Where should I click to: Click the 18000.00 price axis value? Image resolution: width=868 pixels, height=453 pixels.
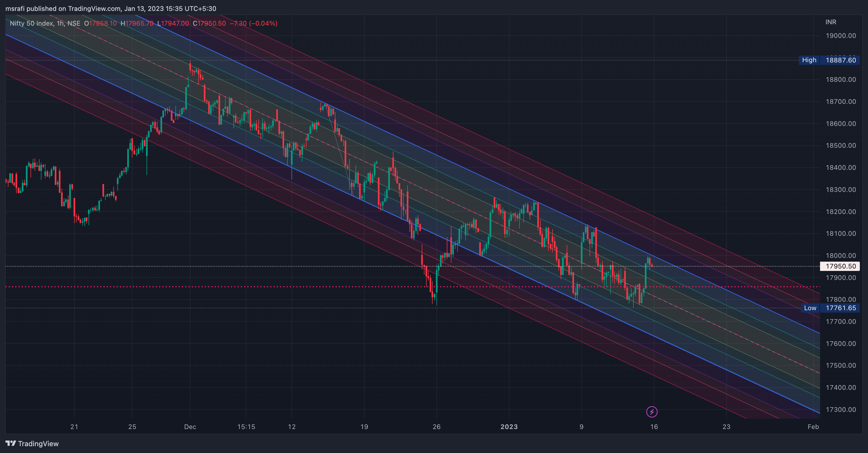(x=841, y=255)
